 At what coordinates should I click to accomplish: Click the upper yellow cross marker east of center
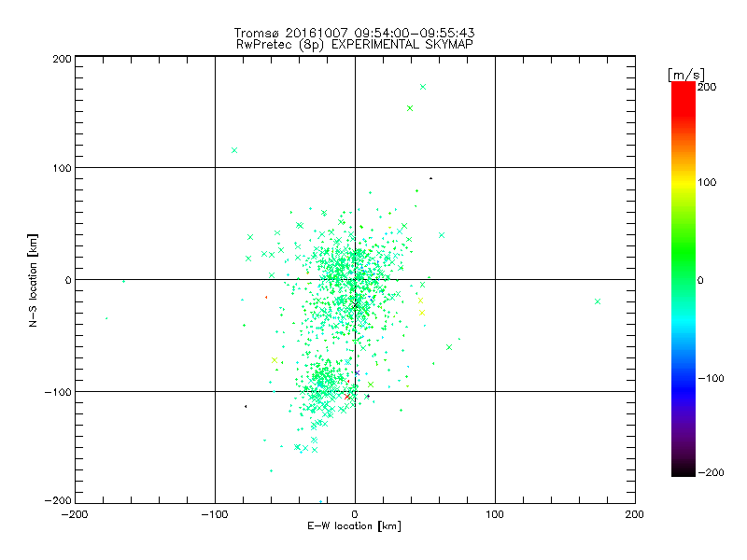click(421, 301)
